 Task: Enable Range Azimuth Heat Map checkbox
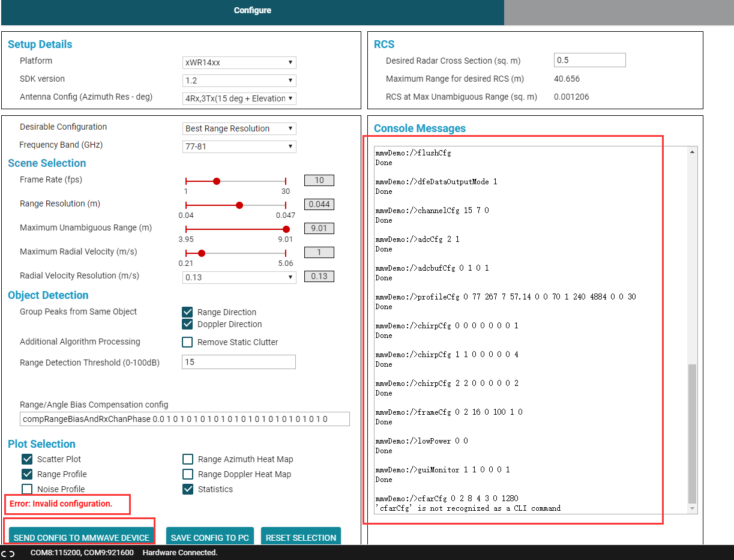(187, 459)
